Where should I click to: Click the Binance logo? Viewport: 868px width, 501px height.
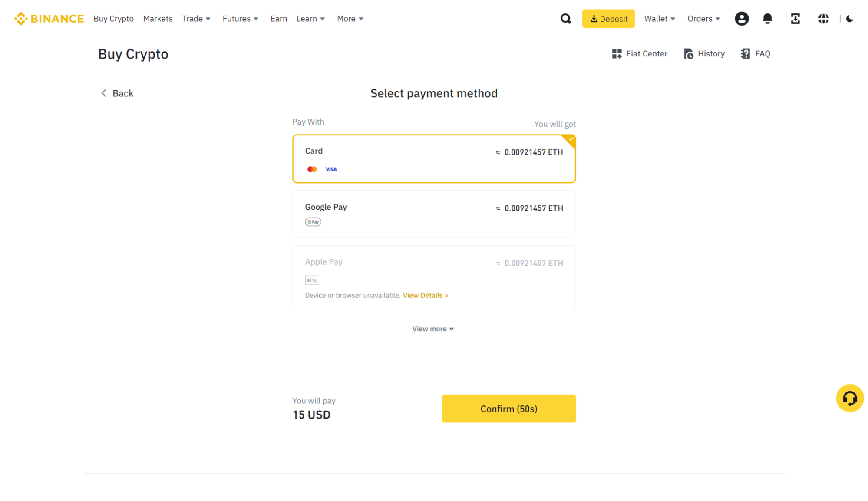tap(49, 19)
